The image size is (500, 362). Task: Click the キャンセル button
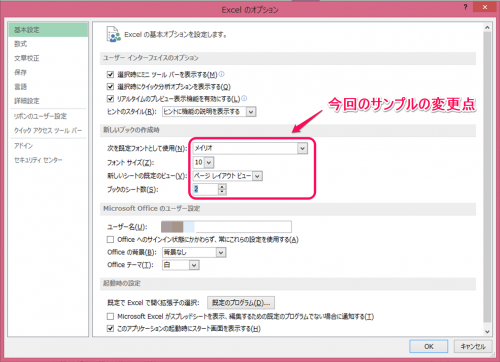473,346
